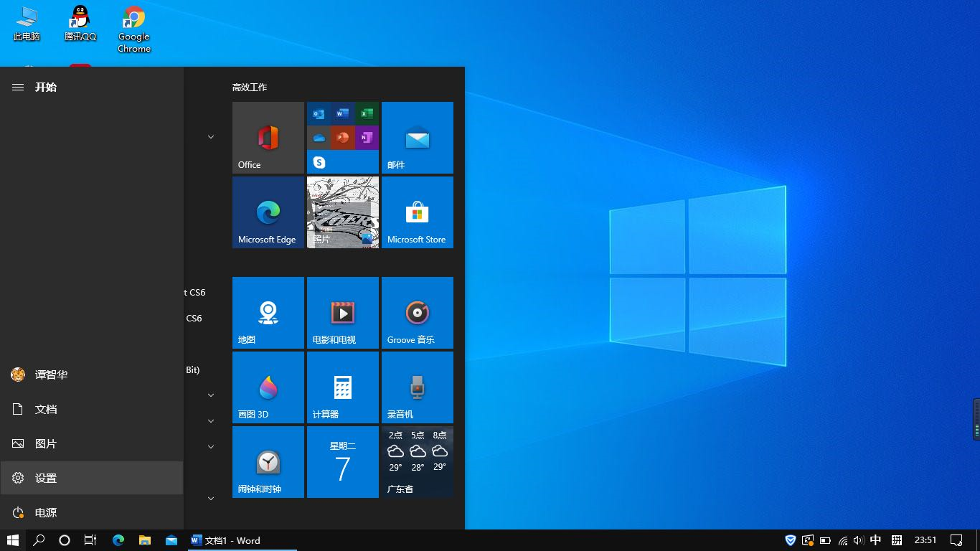Open volume control in system tray
Viewport: 980px width, 551px height.
click(859, 540)
